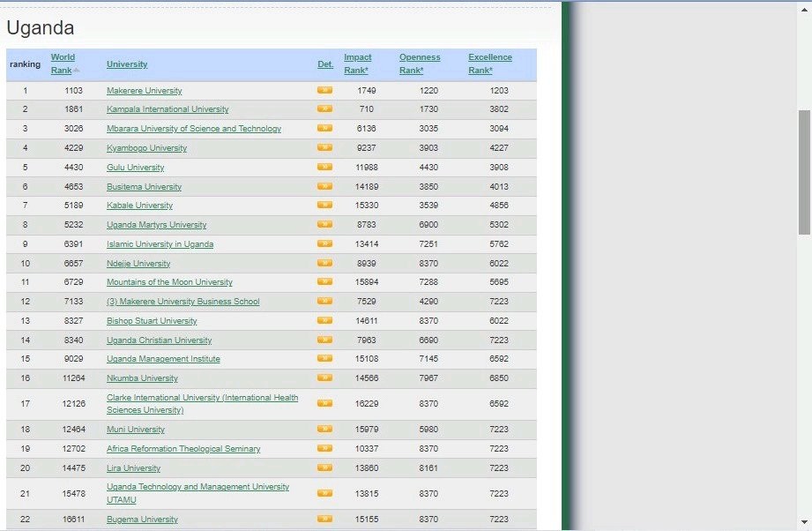Click the vertical scrollbar thumb
The height and width of the screenshot is (531, 812).
point(805,172)
